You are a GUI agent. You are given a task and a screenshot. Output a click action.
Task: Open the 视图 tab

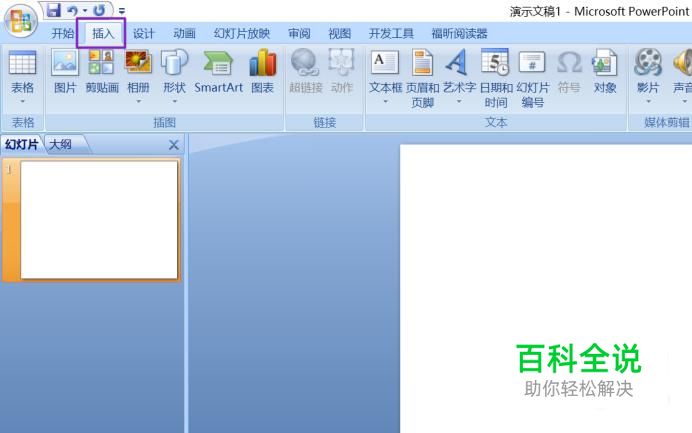(x=339, y=33)
